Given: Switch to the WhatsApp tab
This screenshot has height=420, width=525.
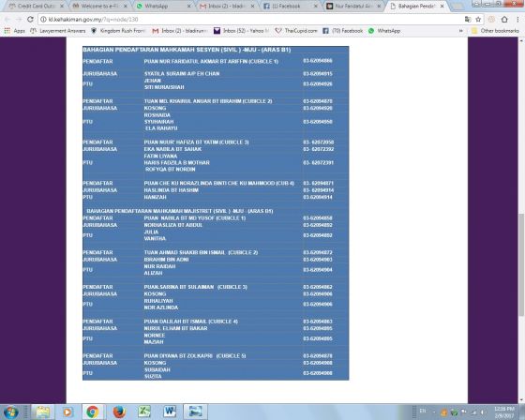Looking at the screenshot, I should tap(163, 6).
